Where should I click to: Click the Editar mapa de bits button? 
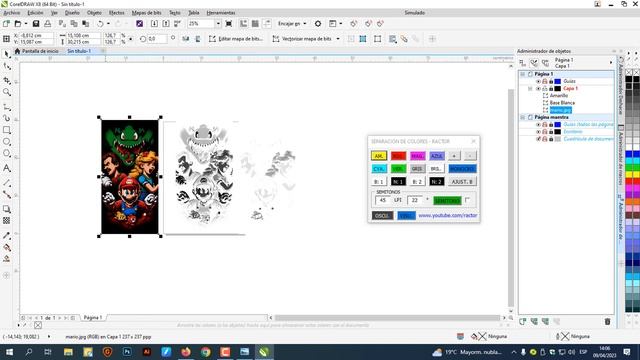236,39
